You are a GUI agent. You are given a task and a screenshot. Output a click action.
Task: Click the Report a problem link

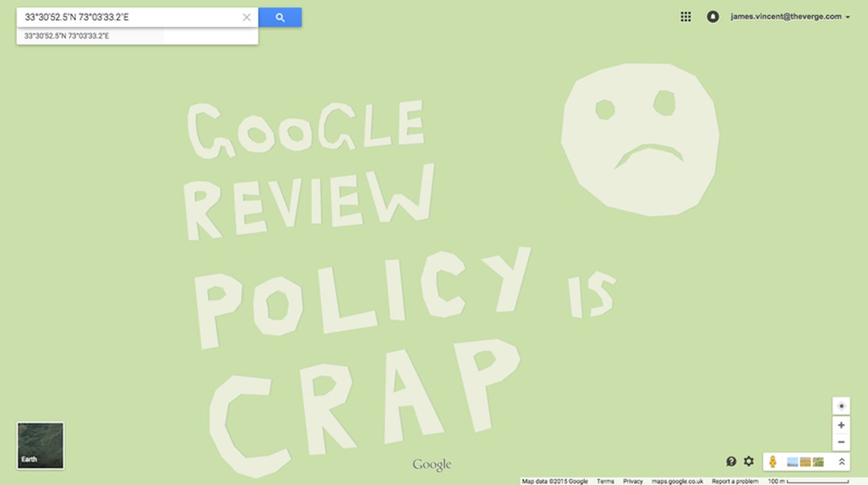coord(734,481)
